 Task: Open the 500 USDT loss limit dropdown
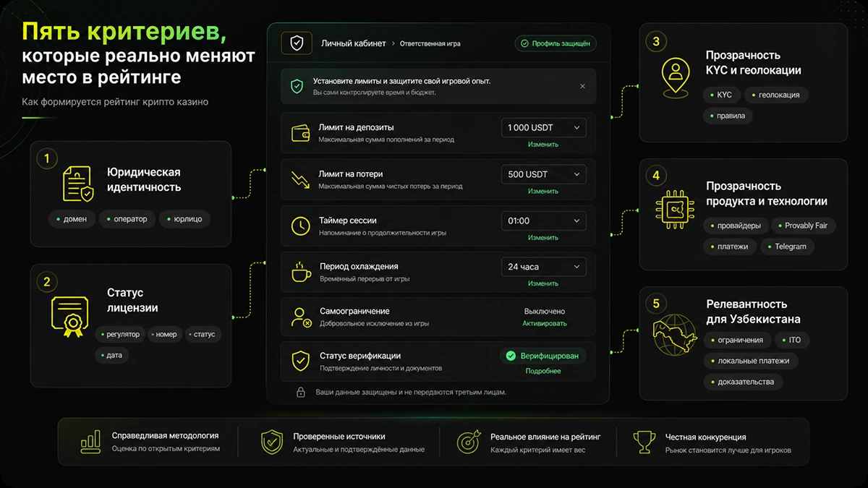point(543,174)
